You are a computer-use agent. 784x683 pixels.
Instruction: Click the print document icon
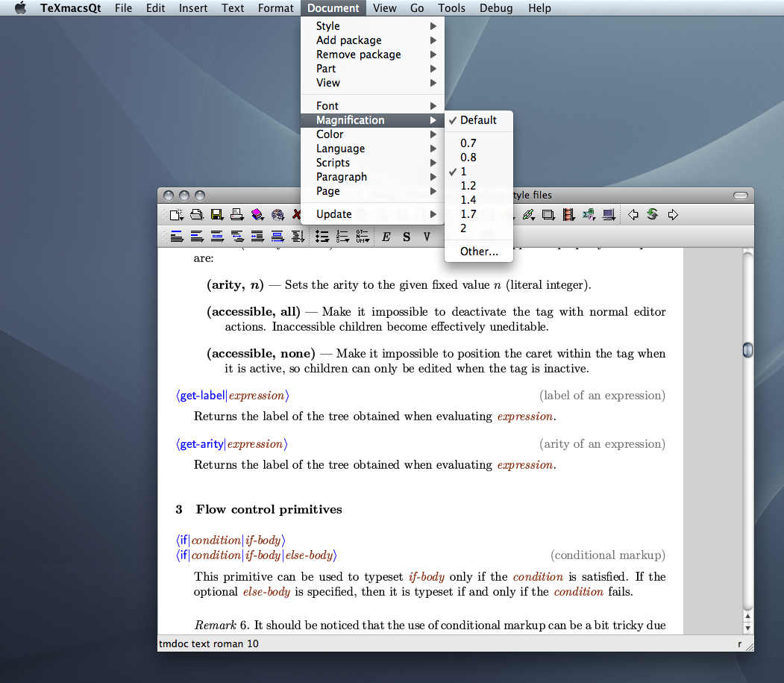tap(236, 215)
